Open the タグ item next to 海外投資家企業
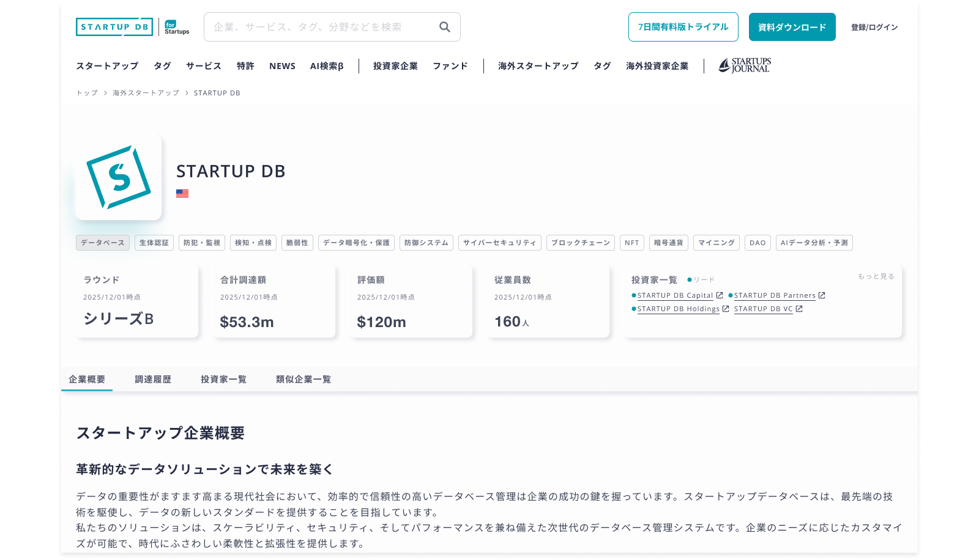Screen dimensions: 979x560 pos(602,66)
